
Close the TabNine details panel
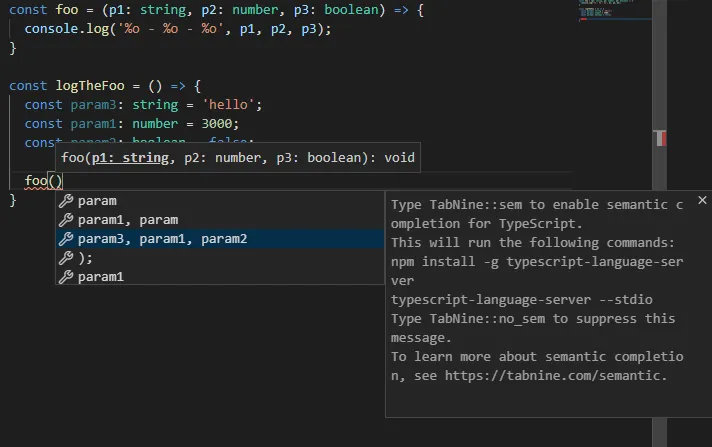point(702,200)
